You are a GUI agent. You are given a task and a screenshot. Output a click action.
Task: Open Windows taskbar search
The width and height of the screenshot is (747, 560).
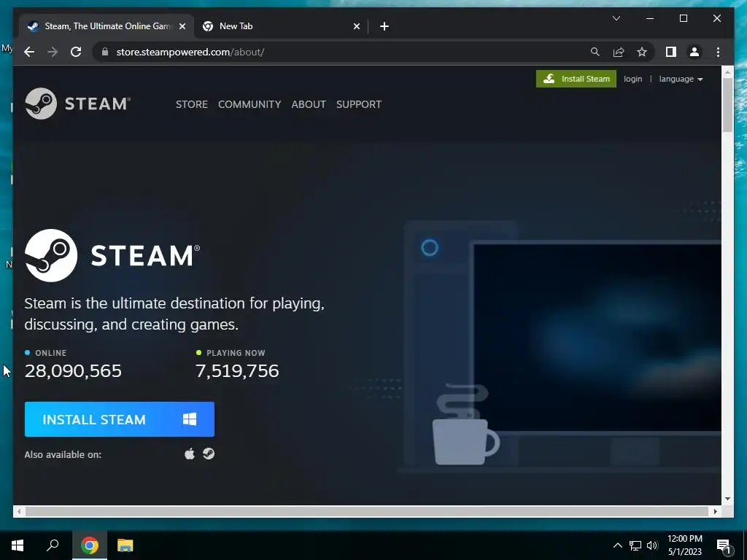[53, 545]
